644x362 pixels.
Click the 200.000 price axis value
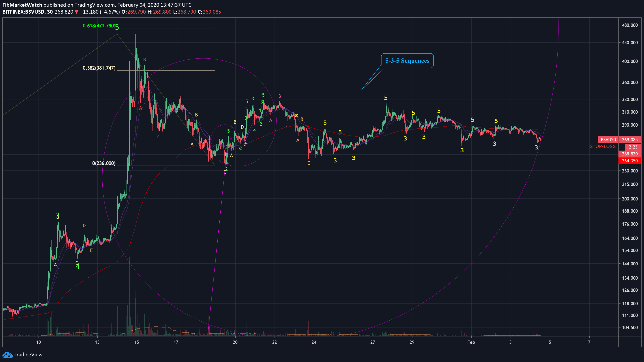point(630,199)
